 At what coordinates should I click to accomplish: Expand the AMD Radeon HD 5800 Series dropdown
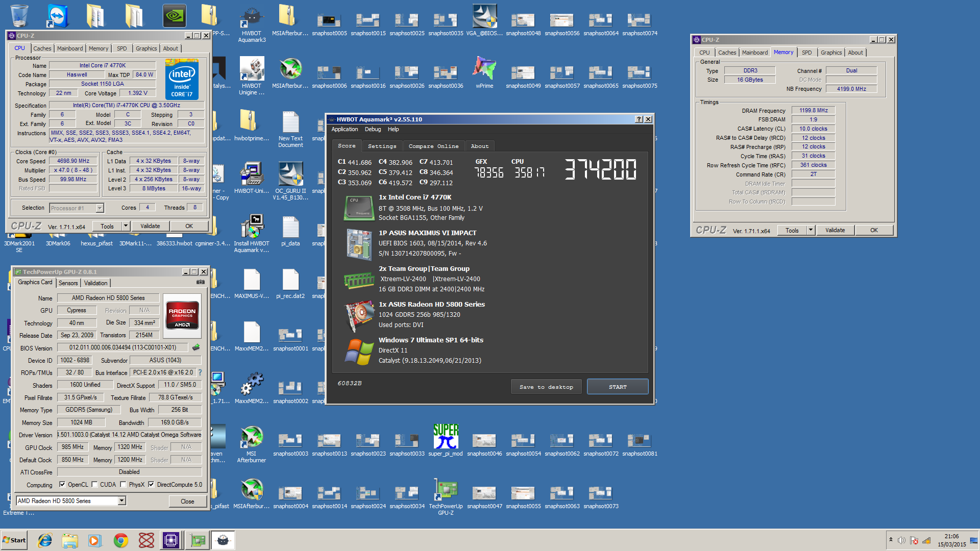(x=122, y=501)
